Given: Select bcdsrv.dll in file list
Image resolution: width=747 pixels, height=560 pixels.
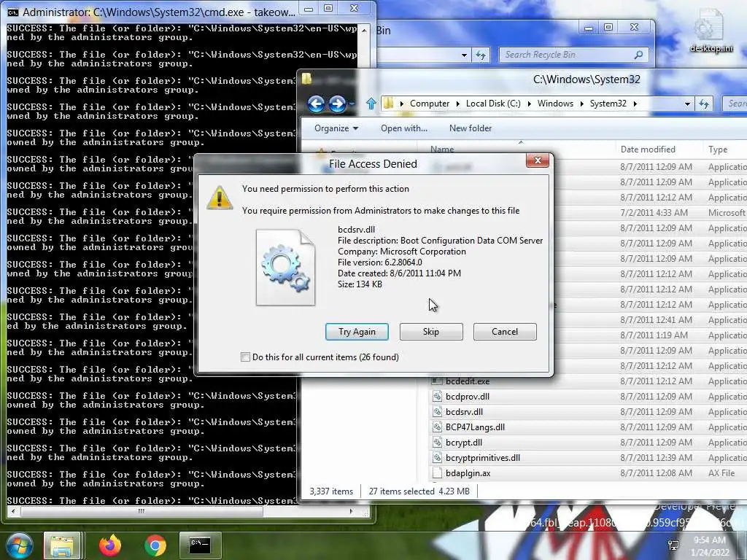Looking at the screenshot, I should click(464, 412).
